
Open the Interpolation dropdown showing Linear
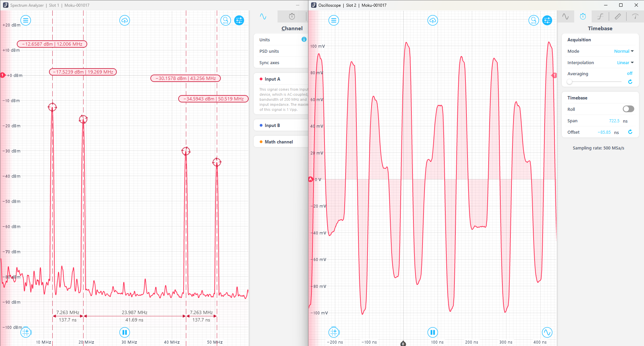click(625, 62)
